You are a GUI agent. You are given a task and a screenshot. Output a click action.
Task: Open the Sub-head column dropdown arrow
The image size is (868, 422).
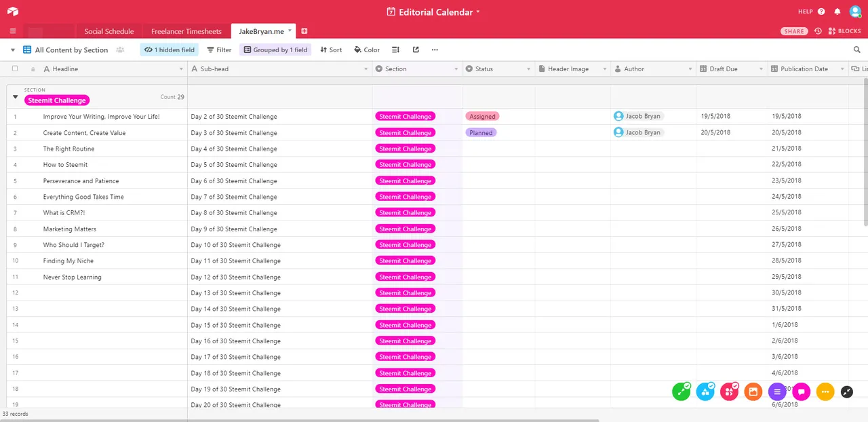(x=366, y=69)
